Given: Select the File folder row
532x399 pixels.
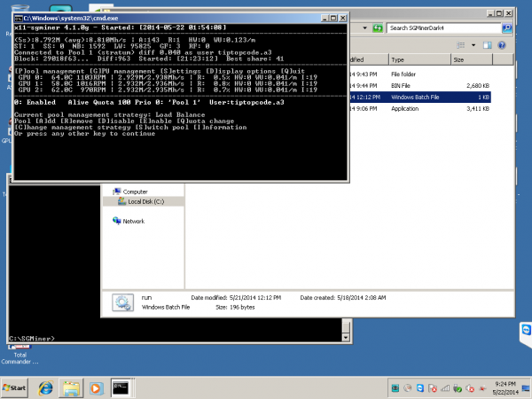Looking at the screenshot, I should pos(420,74).
